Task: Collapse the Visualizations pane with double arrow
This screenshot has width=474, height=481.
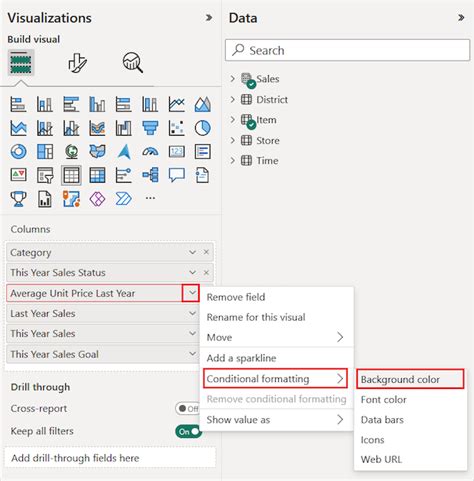Action: (209, 17)
